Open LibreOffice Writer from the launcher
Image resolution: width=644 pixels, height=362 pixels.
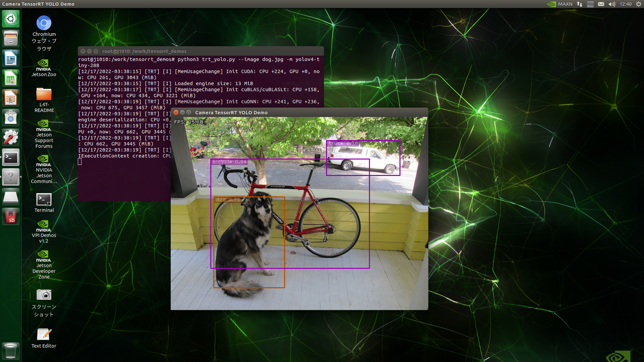[11, 59]
